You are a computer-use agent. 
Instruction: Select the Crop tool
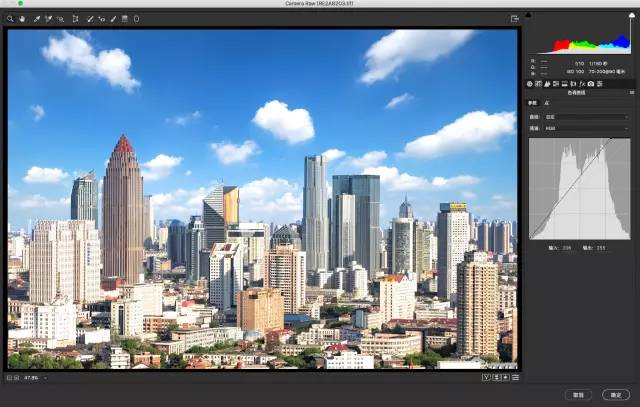click(x=76, y=18)
